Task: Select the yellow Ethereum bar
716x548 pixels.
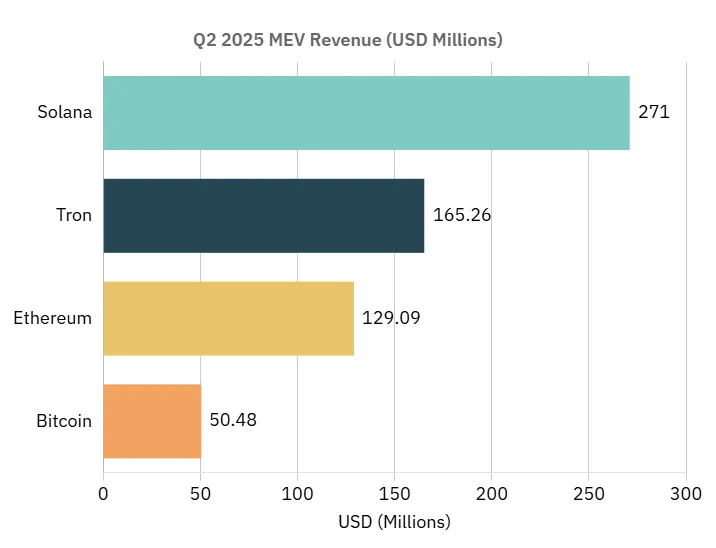Action: [x=229, y=318]
